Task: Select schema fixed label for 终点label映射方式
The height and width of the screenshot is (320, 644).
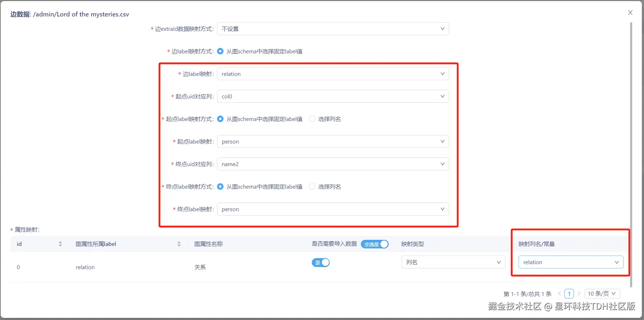Action: pos(220,186)
